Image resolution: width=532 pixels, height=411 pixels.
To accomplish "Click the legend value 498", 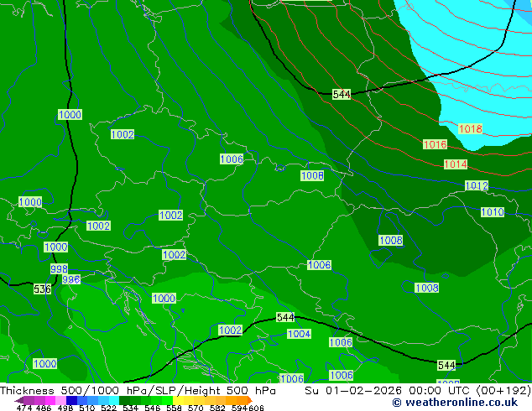I will click(65, 408).
